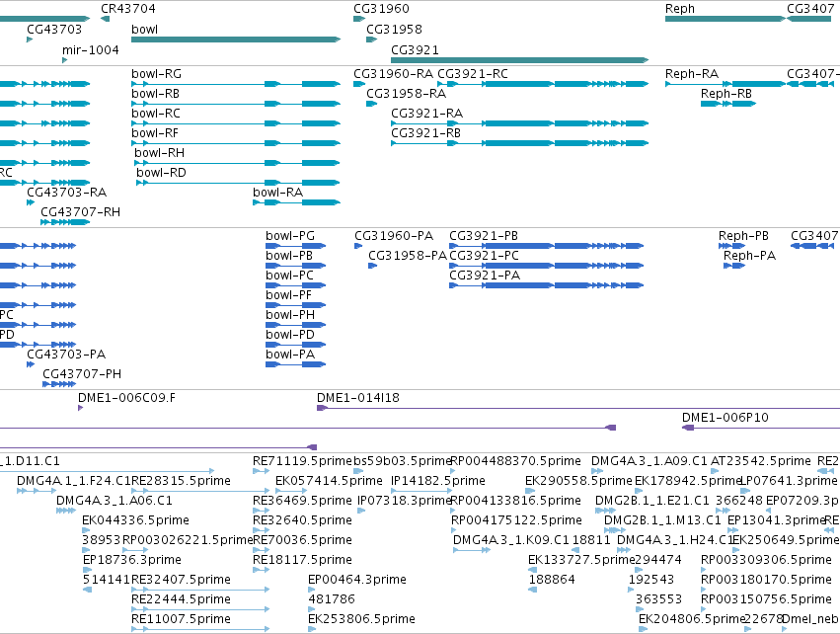
Task: Click protein bowl-PB label
Action: 289,256
